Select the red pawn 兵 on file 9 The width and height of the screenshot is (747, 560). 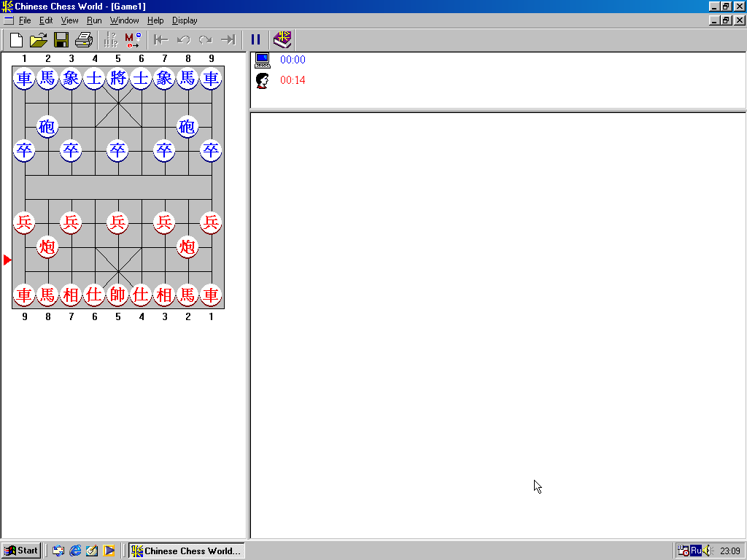(x=24, y=222)
